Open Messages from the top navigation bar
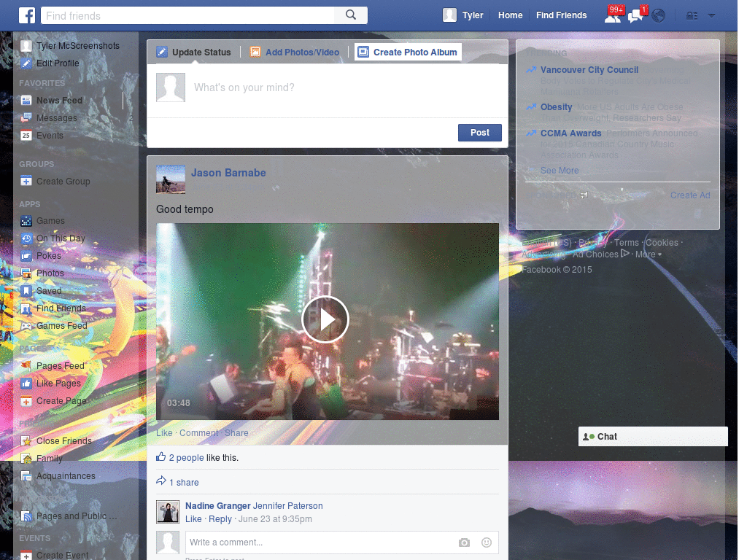The width and height of the screenshot is (747, 560). coord(635,15)
